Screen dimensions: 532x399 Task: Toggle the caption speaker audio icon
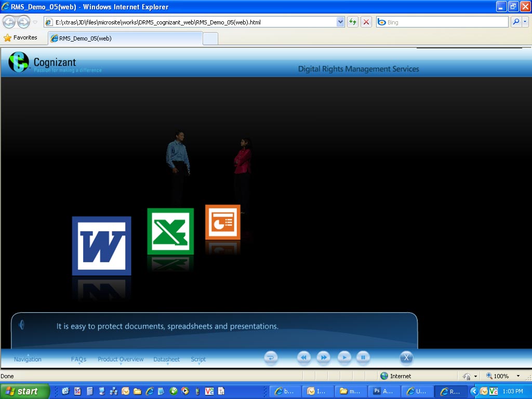click(21, 325)
